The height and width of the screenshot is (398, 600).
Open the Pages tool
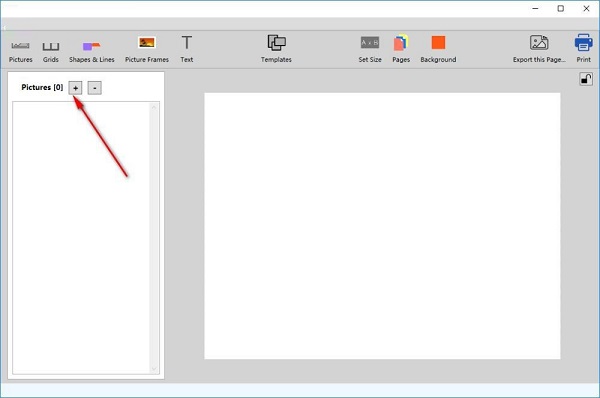click(x=401, y=50)
